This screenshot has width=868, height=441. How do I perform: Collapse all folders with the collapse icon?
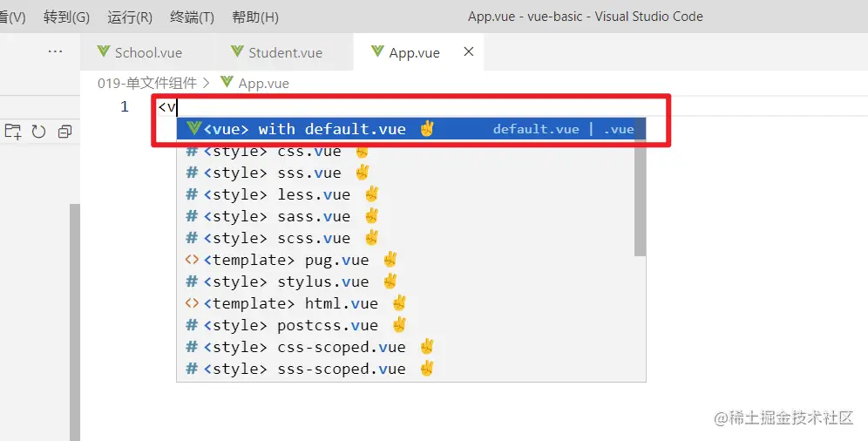click(64, 131)
